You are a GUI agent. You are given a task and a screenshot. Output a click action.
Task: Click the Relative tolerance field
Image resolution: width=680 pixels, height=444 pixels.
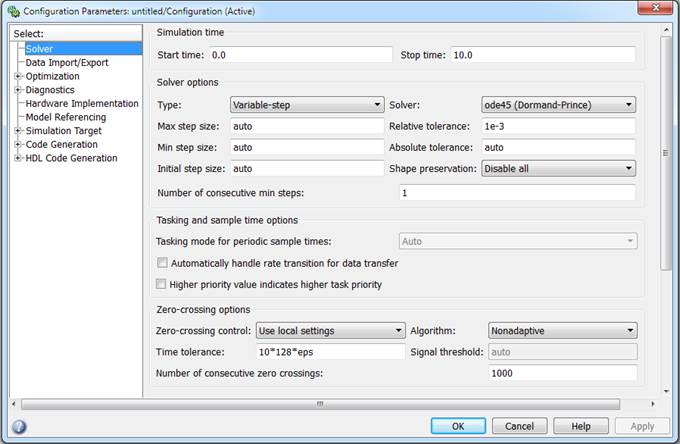[559, 126]
